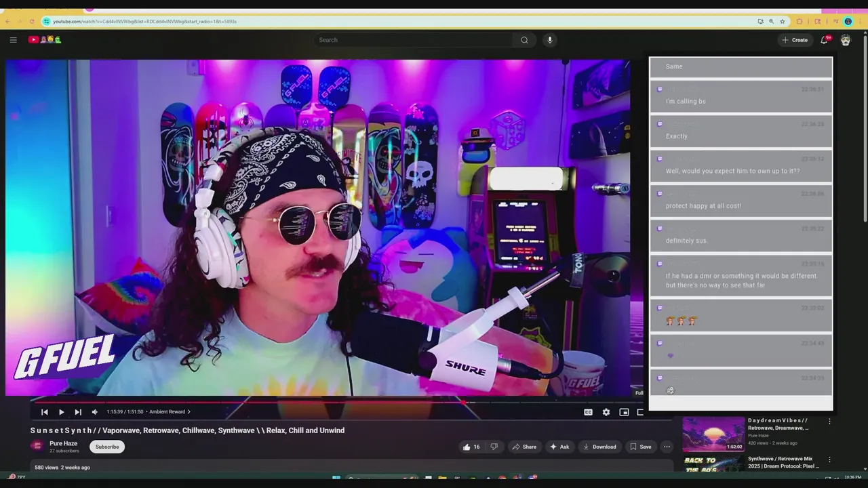Go to YouTube home via the logo
Viewport: 868px width, 488px height.
click(x=45, y=40)
